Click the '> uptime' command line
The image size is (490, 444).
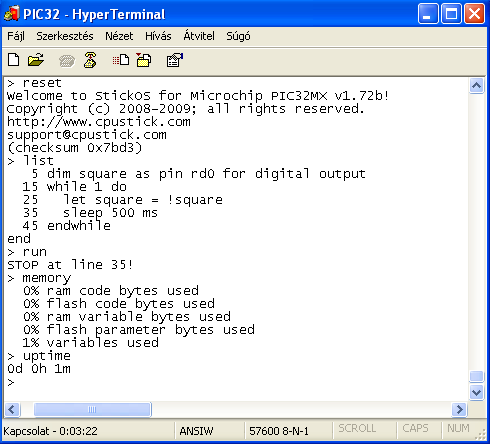pyautogui.click(x=39, y=356)
